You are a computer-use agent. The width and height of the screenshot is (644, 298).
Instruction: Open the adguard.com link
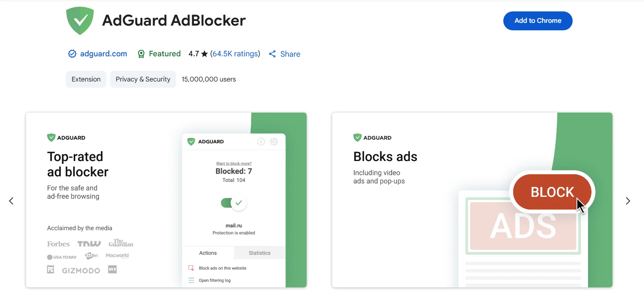click(103, 54)
